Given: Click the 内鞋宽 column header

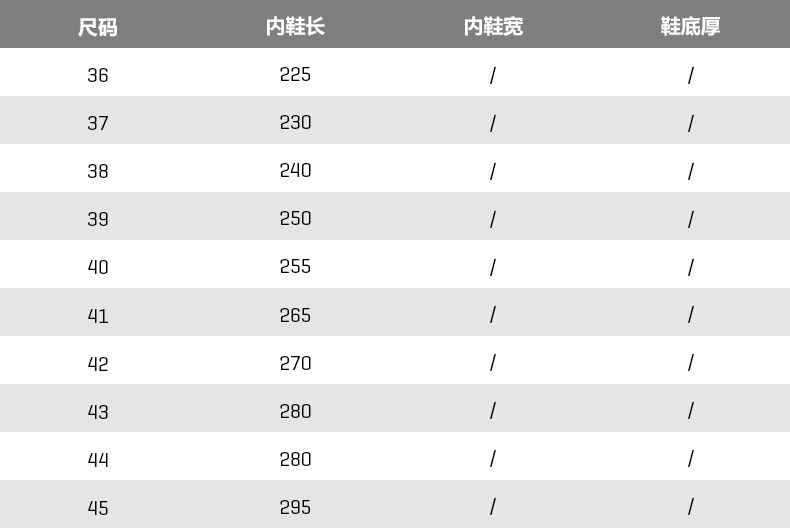Looking at the screenshot, I should [x=493, y=27].
